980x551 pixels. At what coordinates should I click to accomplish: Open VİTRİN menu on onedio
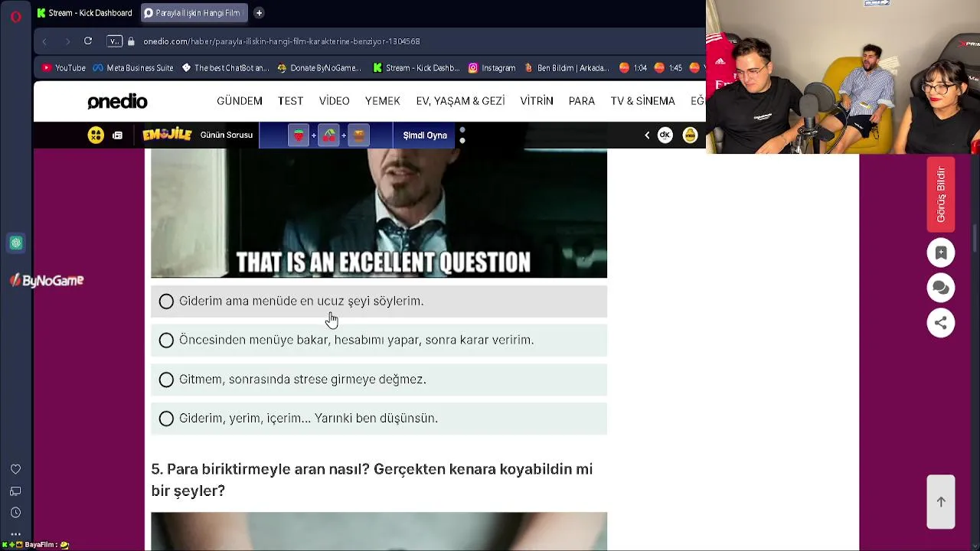pyautogui.click(x=537, y=101)
